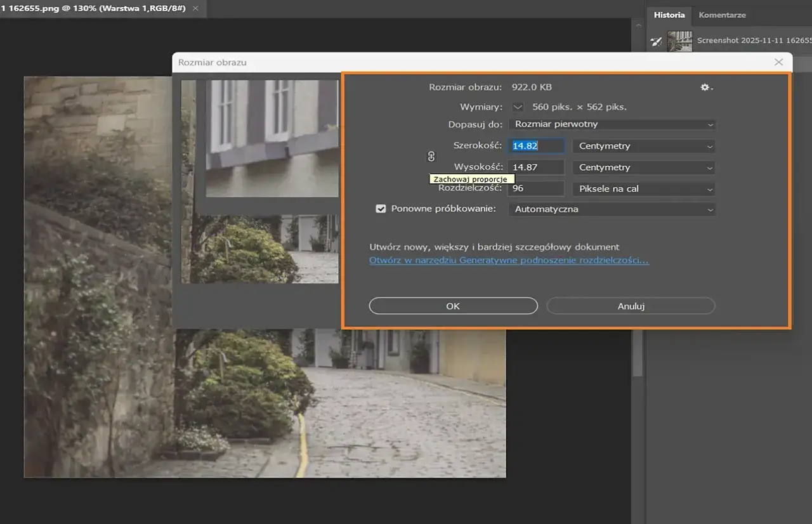This screenshot has width=812, height=524.
Task: Open the Wysokość units Centymetry dropdown
Action: pos(643,167)
